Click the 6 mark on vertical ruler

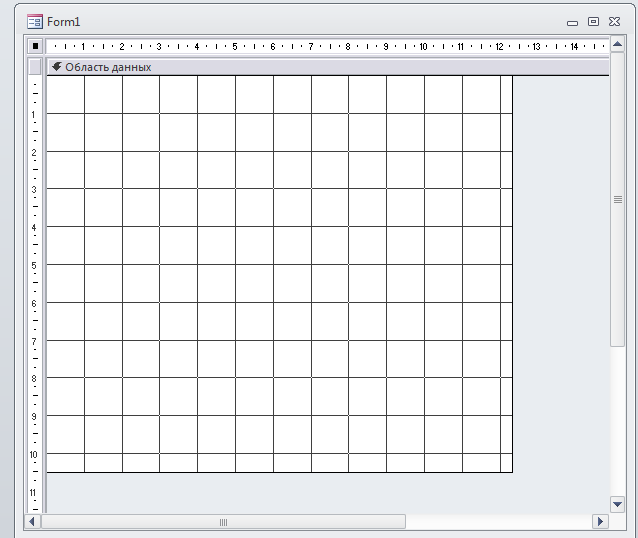click(34, 304)
